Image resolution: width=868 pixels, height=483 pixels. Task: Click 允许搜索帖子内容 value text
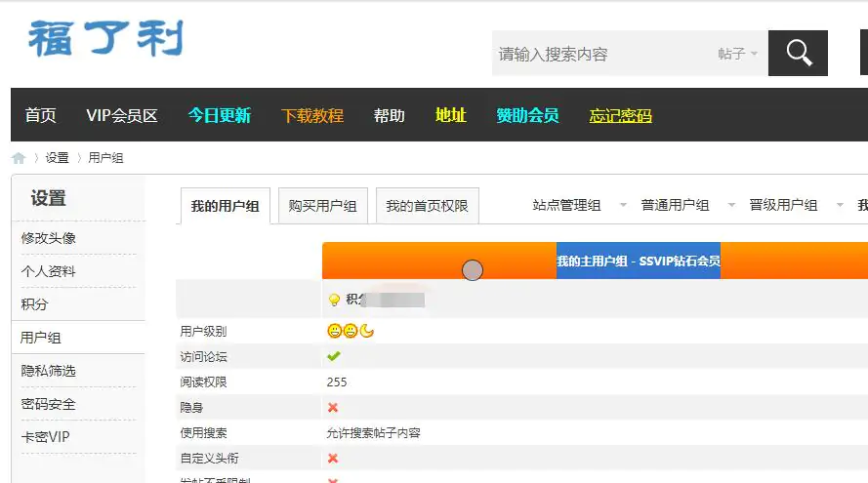tap(373, 432)
